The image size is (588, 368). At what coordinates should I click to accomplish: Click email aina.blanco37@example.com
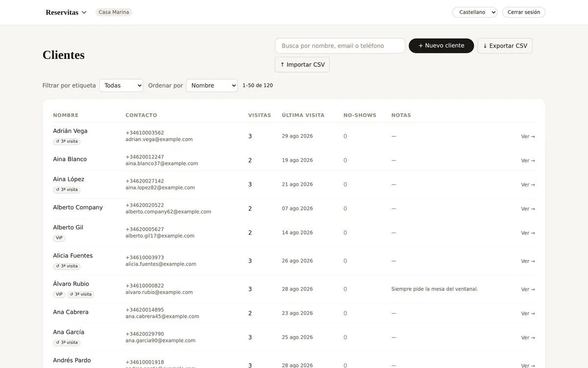click(x=162, y=163)
